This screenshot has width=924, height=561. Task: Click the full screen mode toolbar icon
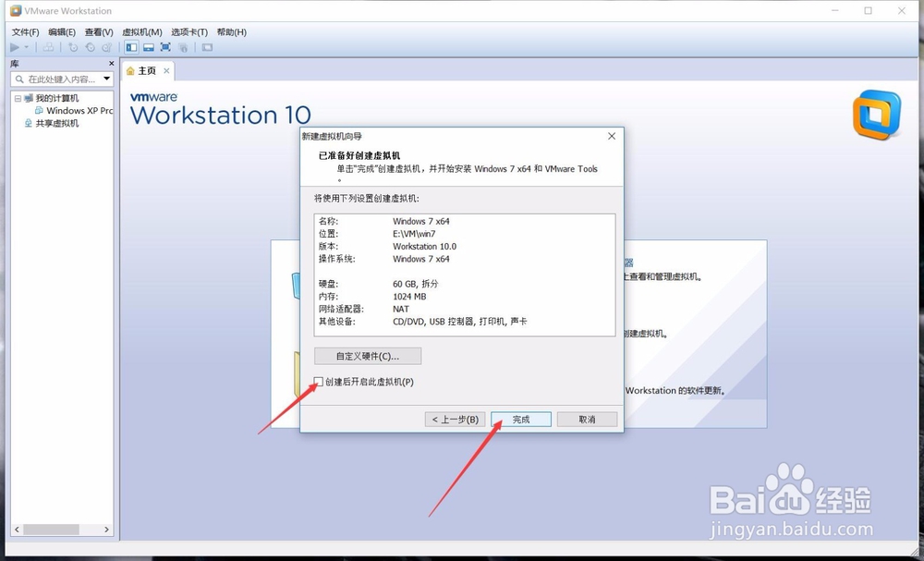point(165,47)
